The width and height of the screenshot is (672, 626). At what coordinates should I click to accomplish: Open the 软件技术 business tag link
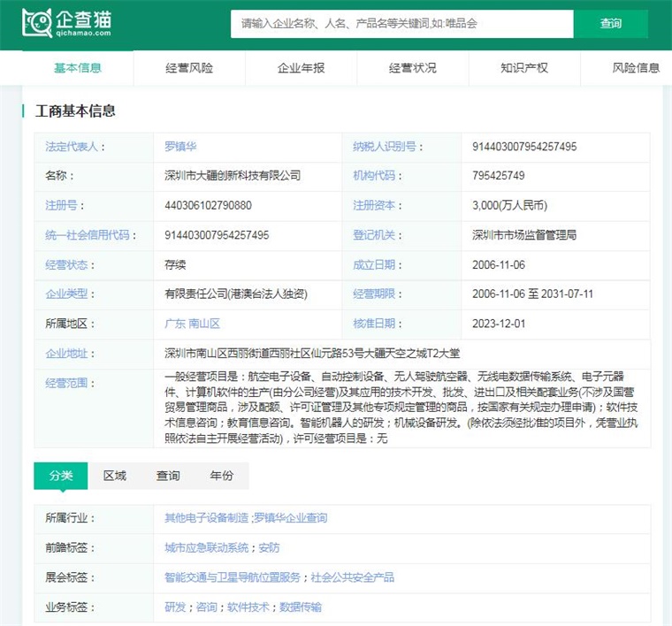(248, 607)
